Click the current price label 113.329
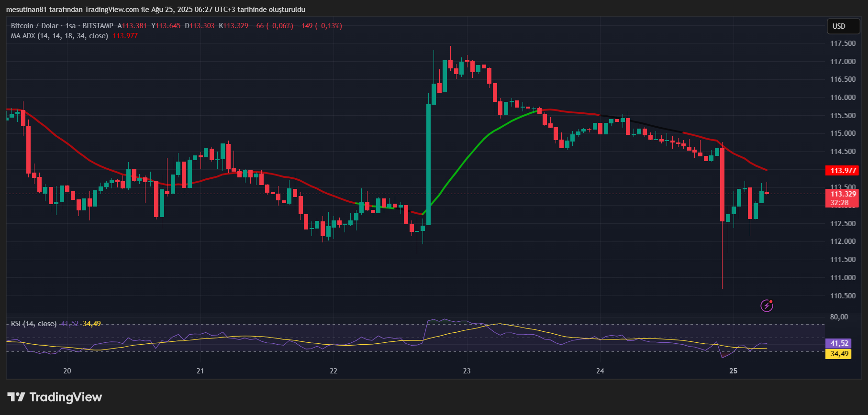868x415 pixels. [x=843, y=194]
